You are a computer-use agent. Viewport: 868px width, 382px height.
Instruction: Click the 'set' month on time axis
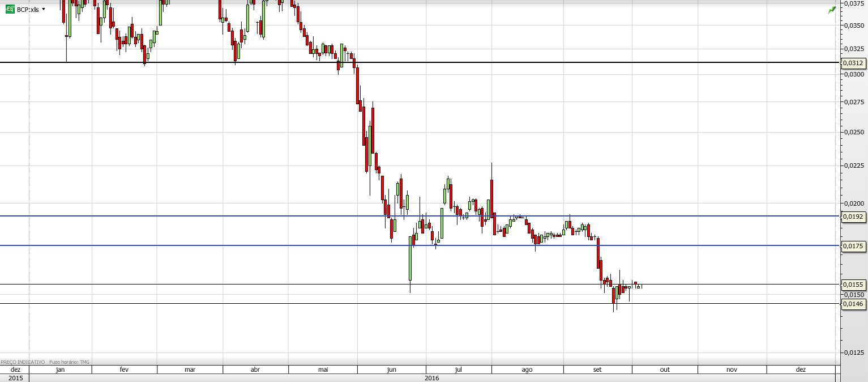pos(597,370)
